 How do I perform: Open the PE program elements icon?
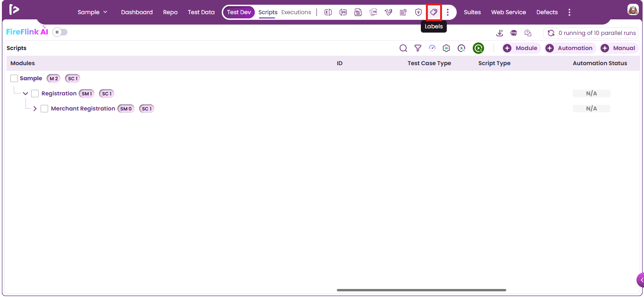click(x=343, y=12)
